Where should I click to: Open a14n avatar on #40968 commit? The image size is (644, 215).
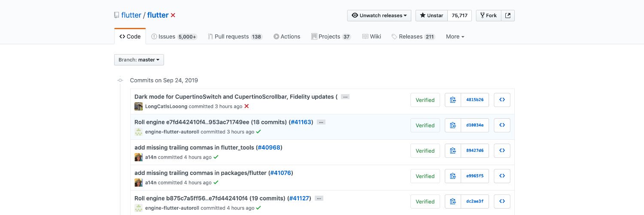click(139, 157)
